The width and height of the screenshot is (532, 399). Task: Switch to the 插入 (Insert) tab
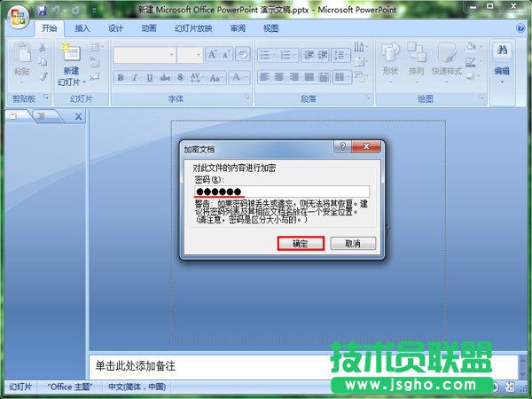[82, 28]
